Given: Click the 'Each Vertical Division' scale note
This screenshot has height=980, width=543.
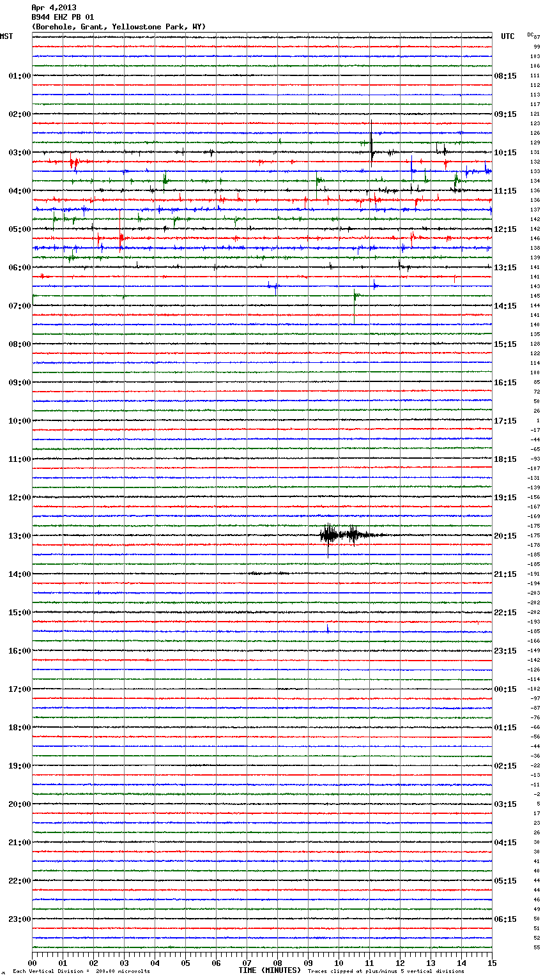Looking at the screenshot, I should [81, 971].
